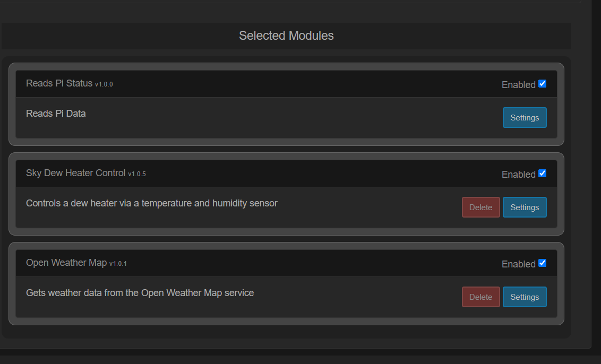Viewport: 601px width, 364px height.
Task: Toggle the Open Weather Map Enabled checkbox
Action: coord(542,263)
